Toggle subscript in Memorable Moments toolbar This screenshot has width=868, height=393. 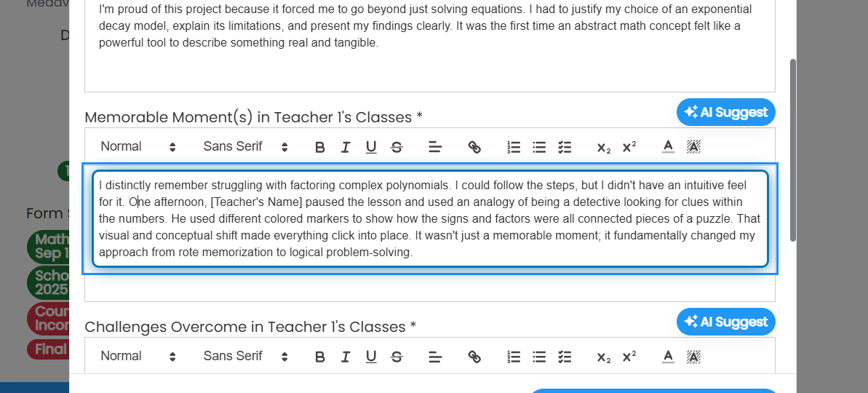(x=603, y=147)
